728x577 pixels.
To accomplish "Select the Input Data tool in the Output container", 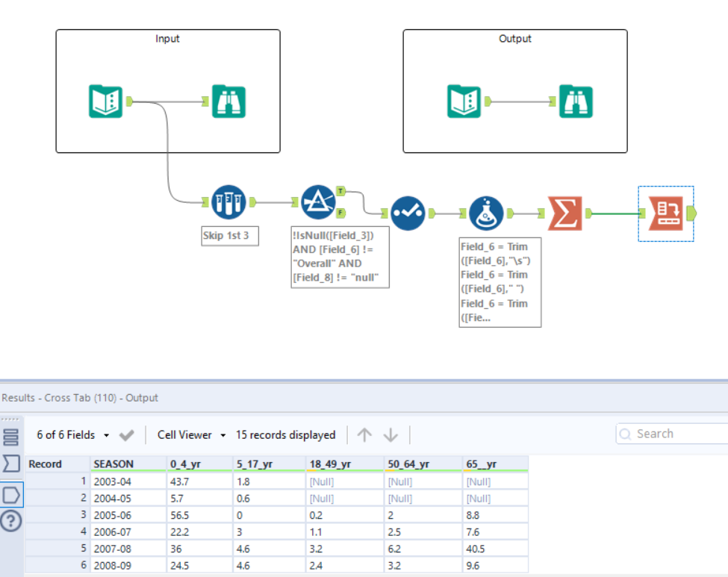I will 464,102.
